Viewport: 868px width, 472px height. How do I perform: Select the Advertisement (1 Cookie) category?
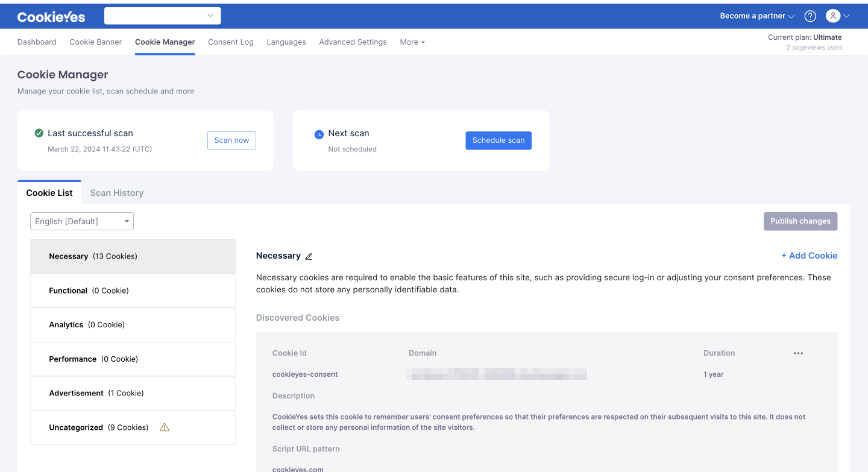(x=133, y=393)
